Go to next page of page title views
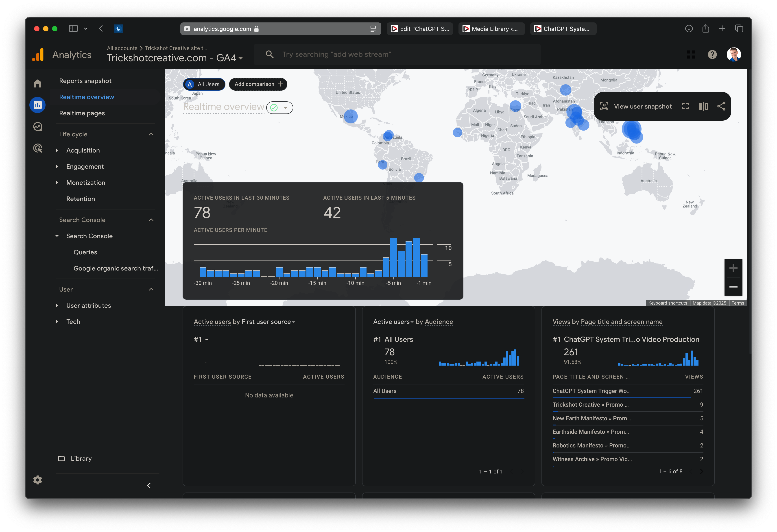Screen dimensions: 777x532 point(701,471)
